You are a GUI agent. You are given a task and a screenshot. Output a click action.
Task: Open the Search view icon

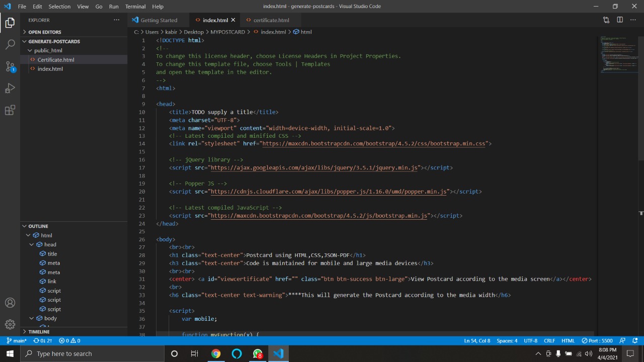point(10,45)
